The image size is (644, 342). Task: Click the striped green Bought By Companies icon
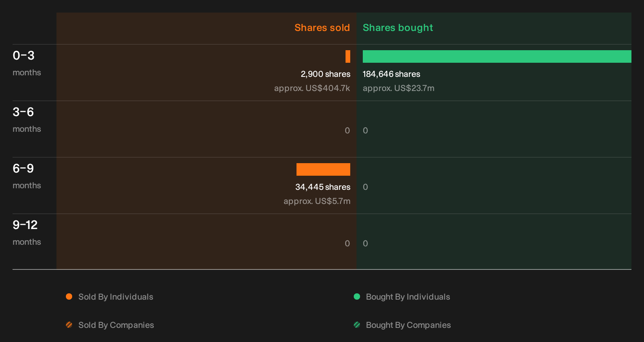(357, 325)
